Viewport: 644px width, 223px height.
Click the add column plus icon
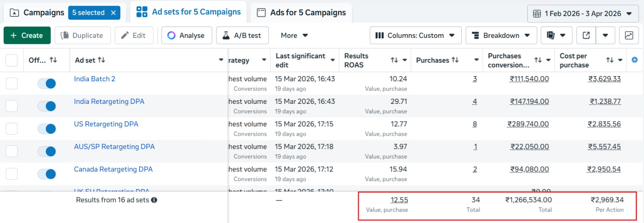pos(635,60)
